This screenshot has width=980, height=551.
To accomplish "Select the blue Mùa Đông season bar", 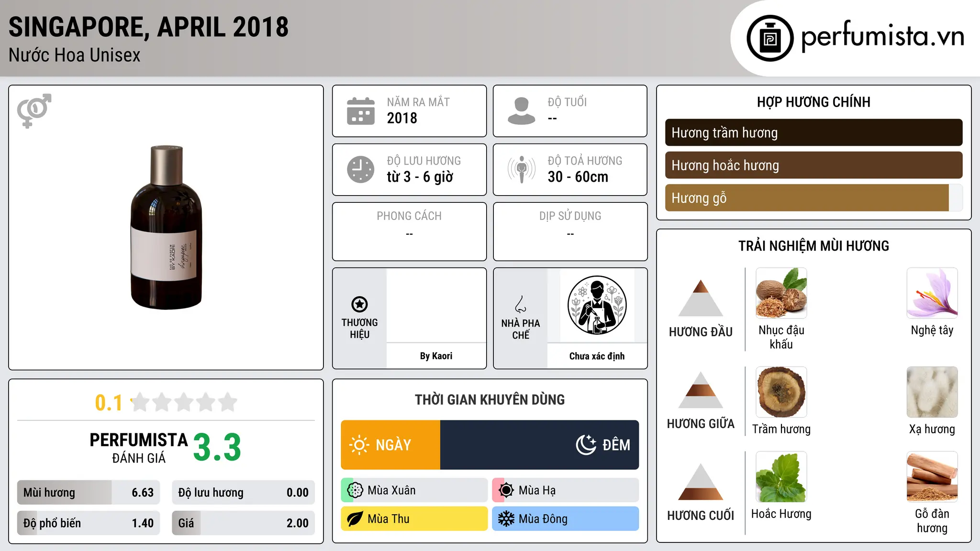I will [x=566, y=519].
